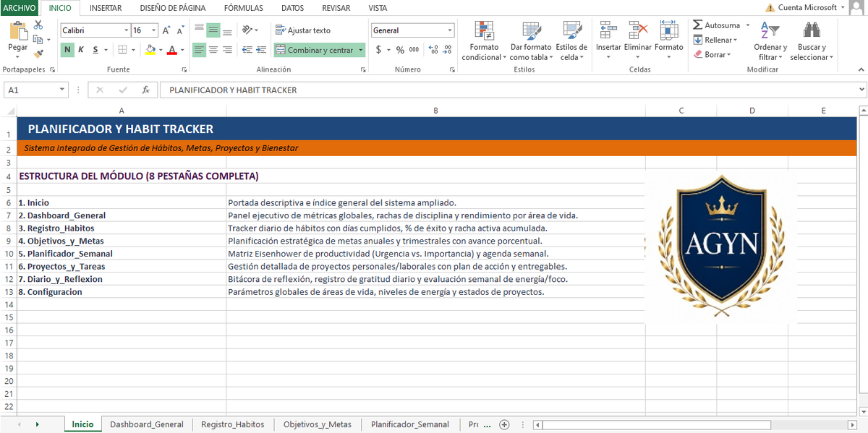
Task: Cut selection with the scissors icon
Action: pos(38,25)
